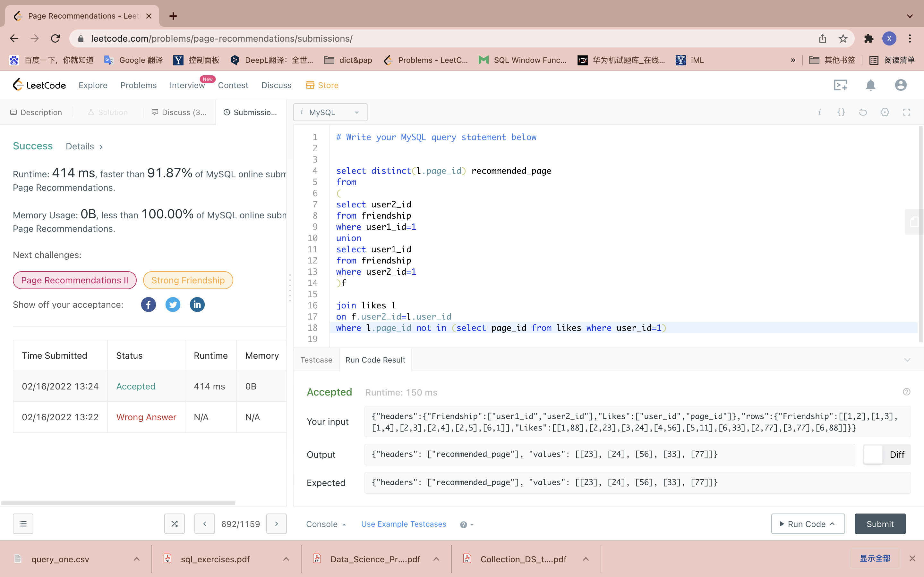Open Page Recommendations II challenge
The image size is (924, 577).
[x=74, y=280]
